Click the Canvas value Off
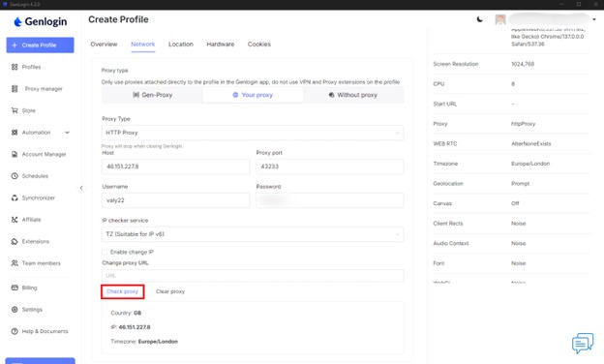604x364 pixels. click(x=515, y=203)
